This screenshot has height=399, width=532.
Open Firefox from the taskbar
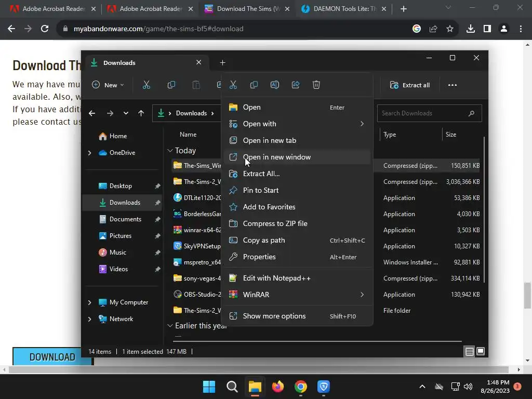click(278, 387)
